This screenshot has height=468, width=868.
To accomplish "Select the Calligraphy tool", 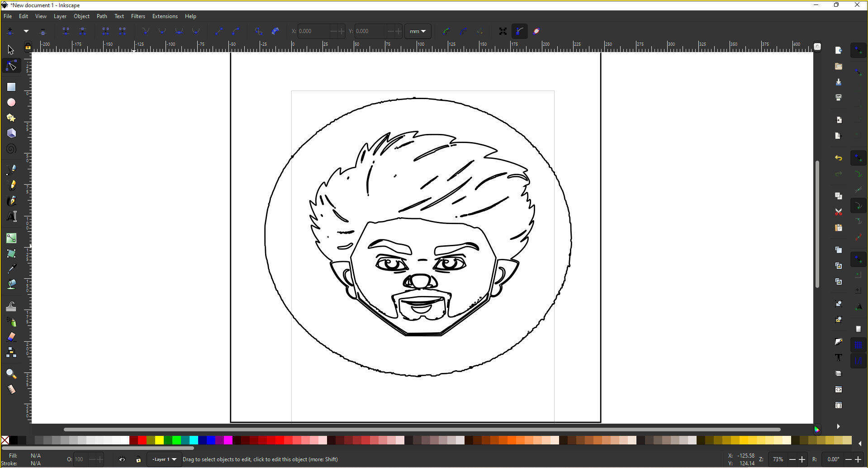I will 11,201.
